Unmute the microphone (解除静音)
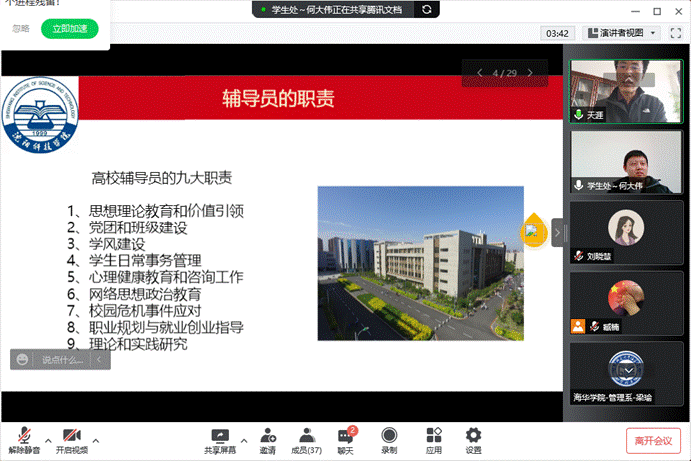 click(25, 440)
